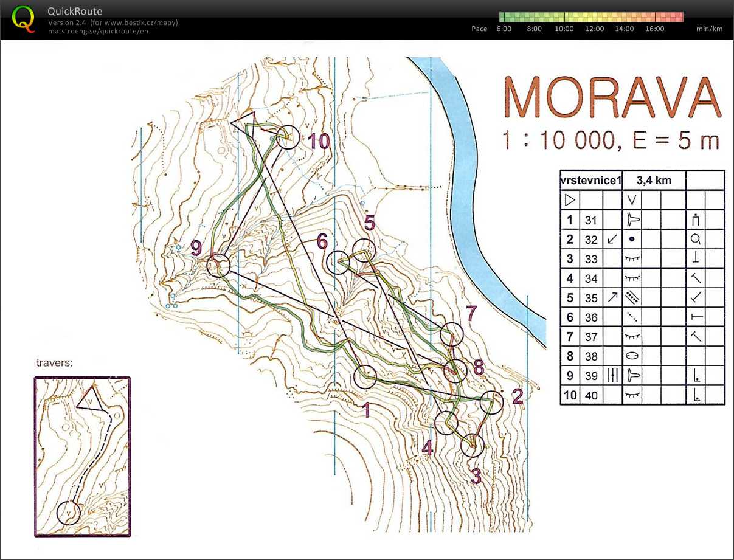
Task: Click control circle 5 on the map
Action: 364,251
